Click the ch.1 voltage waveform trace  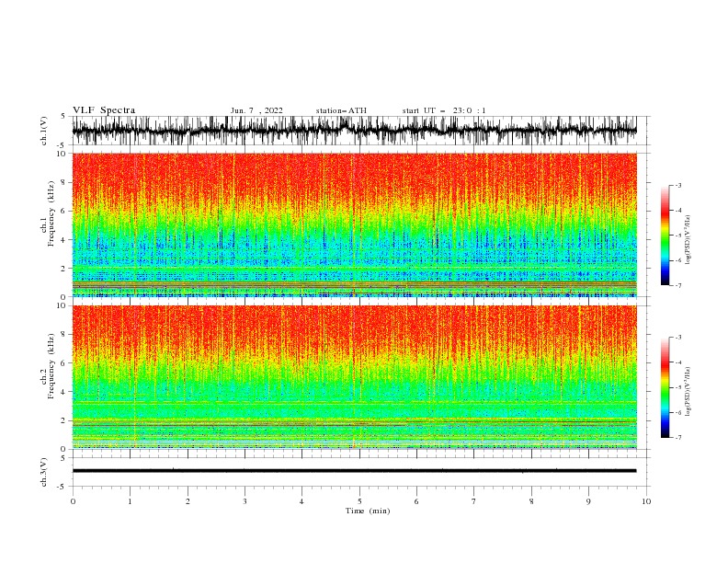coord(354,131)
